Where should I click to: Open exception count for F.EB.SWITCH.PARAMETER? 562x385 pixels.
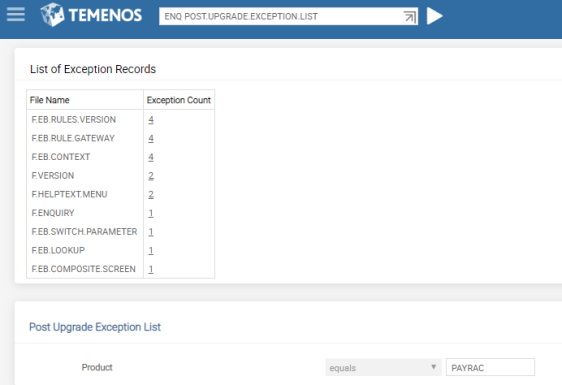tap(151, 232)
